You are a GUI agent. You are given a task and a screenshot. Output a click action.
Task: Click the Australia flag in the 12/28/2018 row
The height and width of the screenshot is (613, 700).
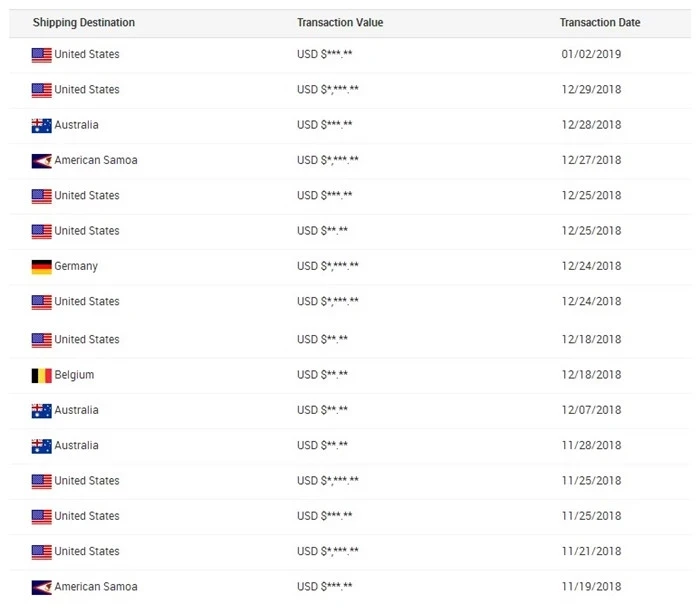[41, 126]
